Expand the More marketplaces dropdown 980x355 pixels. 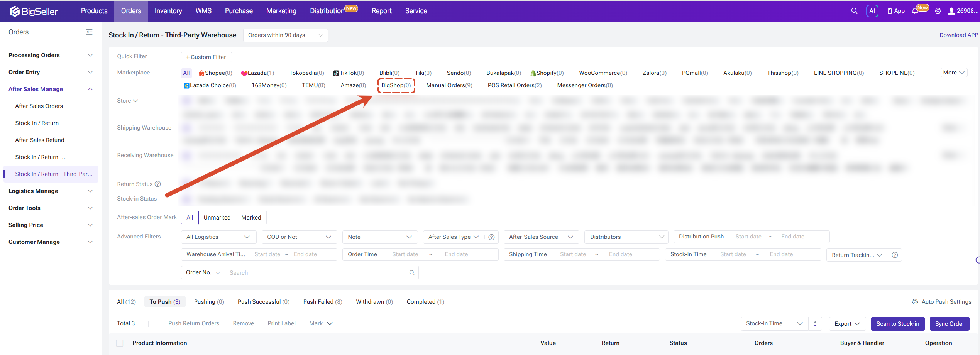click(x=954, y=73)
